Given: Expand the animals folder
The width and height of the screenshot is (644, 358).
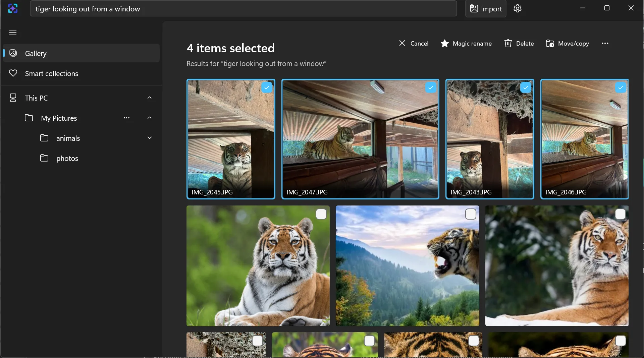Looking at the screenshot, I should click(x=150, y=138).
